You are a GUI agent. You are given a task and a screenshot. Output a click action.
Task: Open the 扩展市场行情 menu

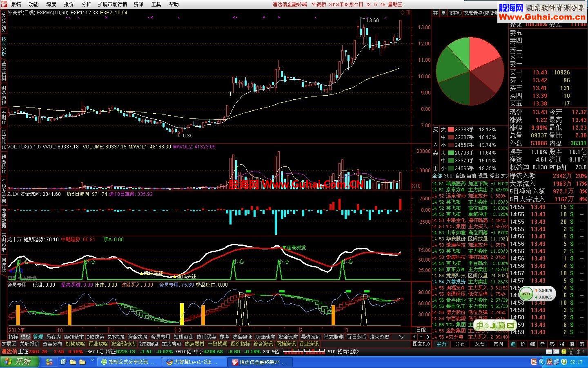pyautogui.click(x=113, y=4)
